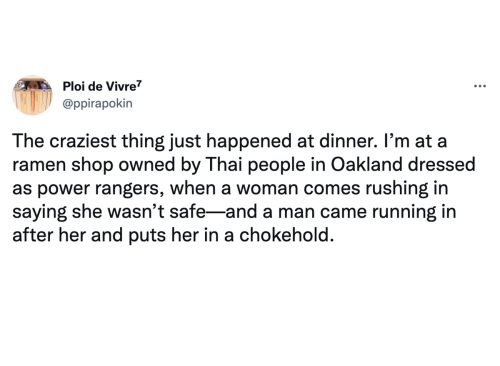The width and height of the screenshot is (500, 366).
Task: Click the opening words "The craziest thing"
Action: tap(89, 142)
